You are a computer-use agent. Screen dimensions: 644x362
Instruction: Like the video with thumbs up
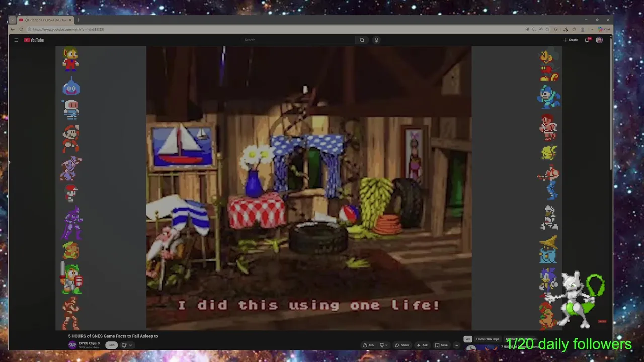coord(368,345)
